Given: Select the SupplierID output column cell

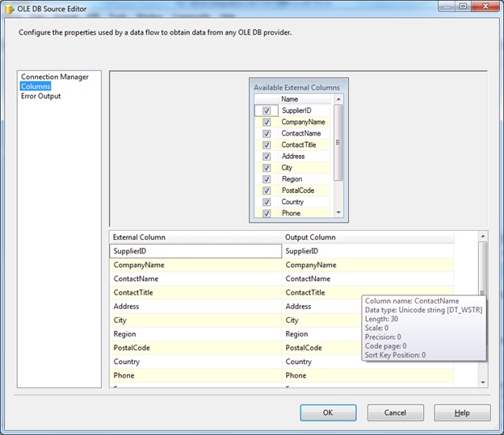Looking at the screenshot, I should [367, 251].
